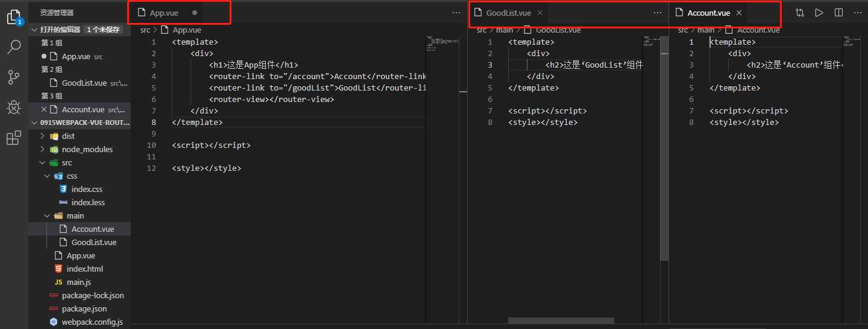Collapse the src folder

(x=79, y=162)
